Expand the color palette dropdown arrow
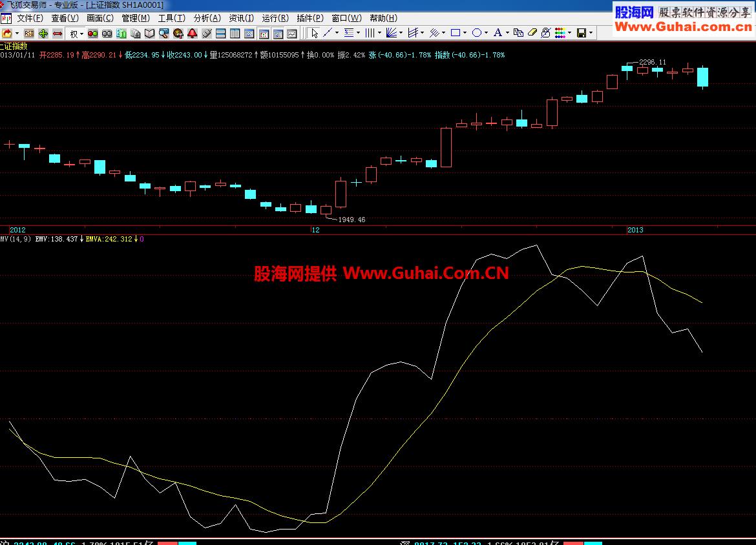756x545 pixels. coord(569,33)
